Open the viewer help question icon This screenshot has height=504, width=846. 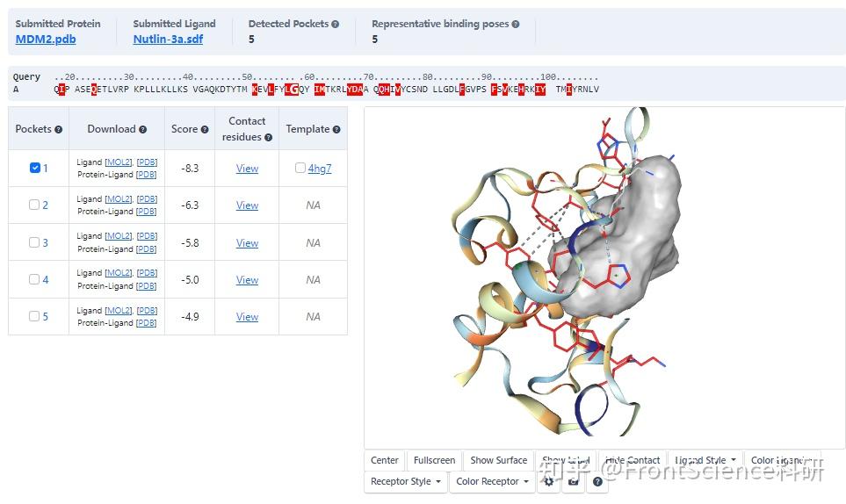(x=597, y=481)
